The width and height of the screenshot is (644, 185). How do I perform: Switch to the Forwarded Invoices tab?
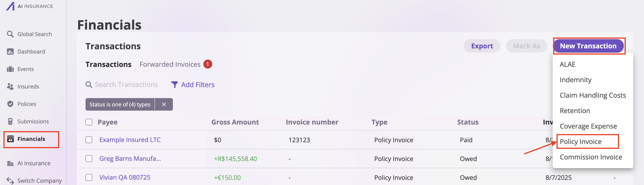170,64
